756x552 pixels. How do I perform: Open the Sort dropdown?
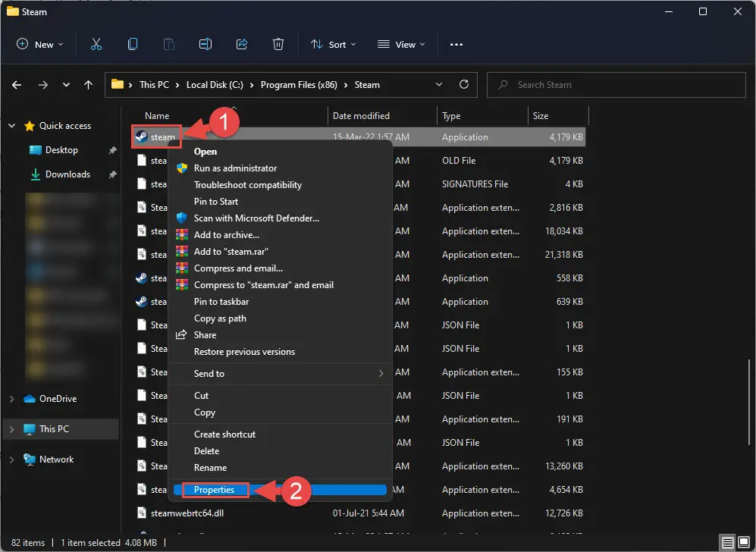click(334, 44)
